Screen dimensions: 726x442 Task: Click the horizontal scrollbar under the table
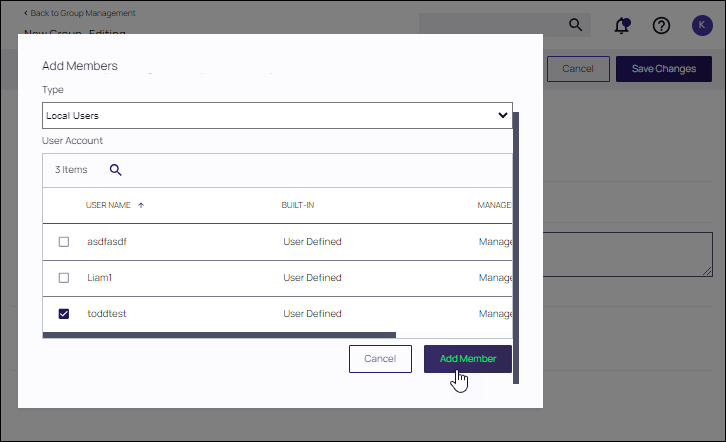tap(220, 335)
